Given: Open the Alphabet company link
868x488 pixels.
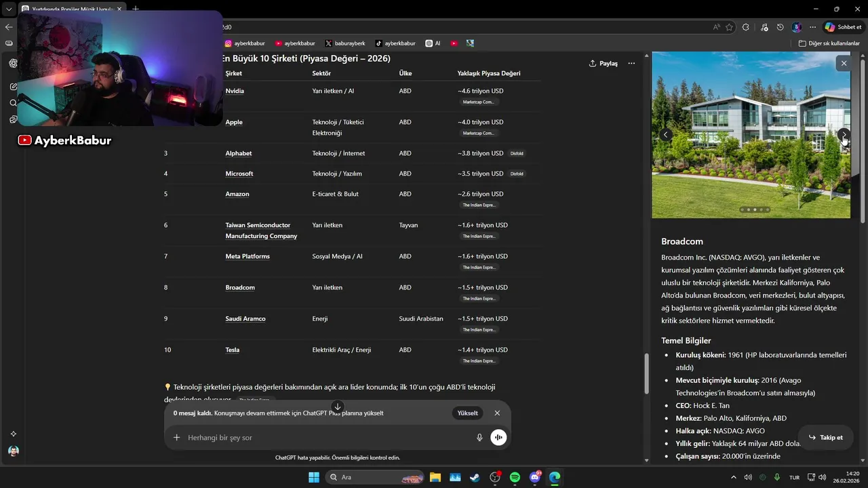Looking at the screenshot, I should (x=239, y=153).
